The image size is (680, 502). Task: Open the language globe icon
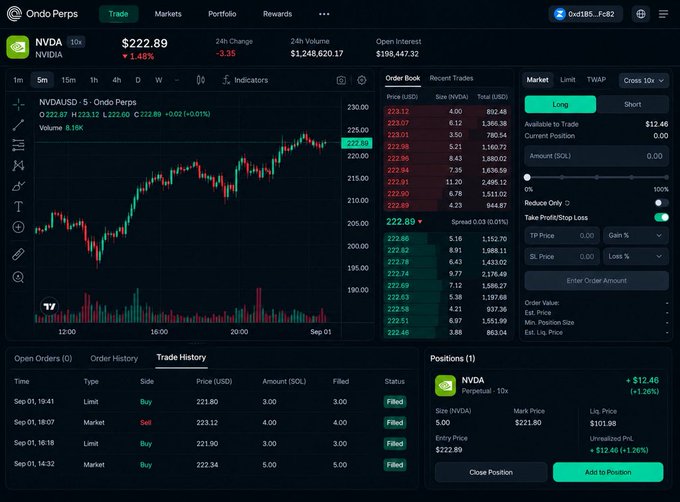tap(641, 14)
